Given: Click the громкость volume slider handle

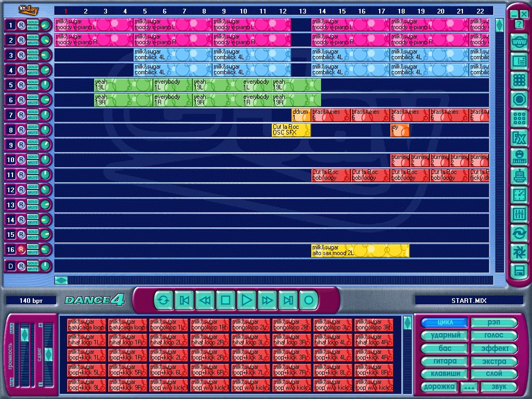Looking at the screenshot, I should pyautogui.click(x=24, y=334).
